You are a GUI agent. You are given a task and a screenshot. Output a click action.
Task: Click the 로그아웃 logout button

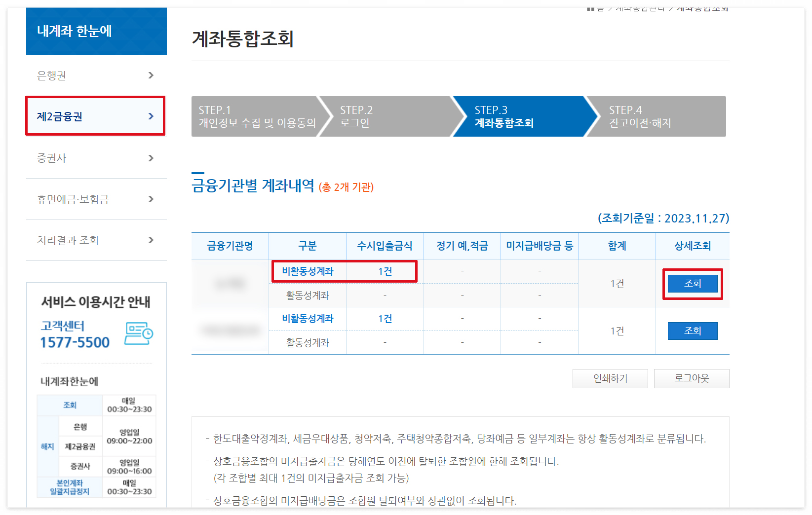pos(691,378)
